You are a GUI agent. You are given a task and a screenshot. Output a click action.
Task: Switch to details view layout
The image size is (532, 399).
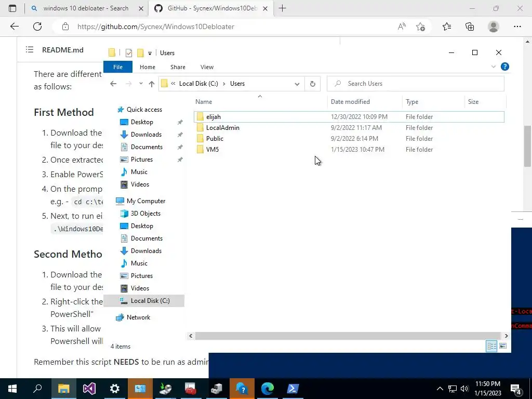[491, 346]
